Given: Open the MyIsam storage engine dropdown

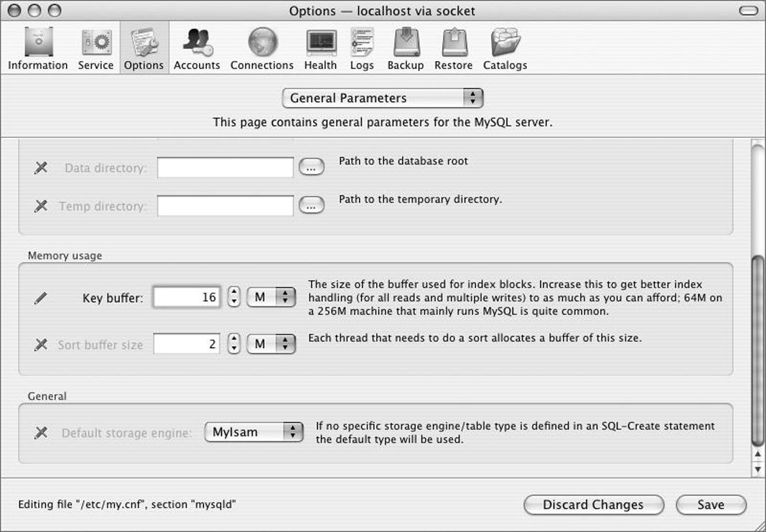Looking at the screenshot, I should (x=253, y=432).
